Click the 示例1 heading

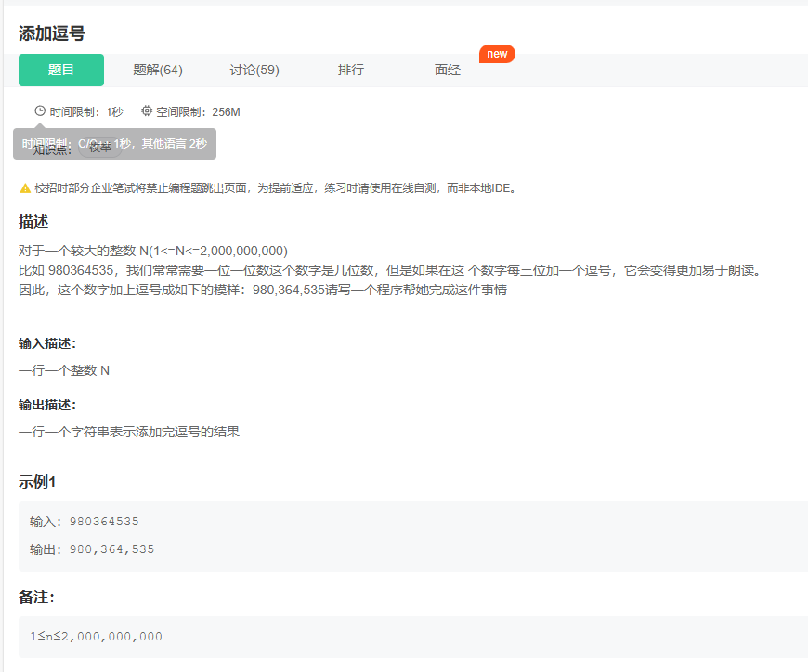pyautogui.click(x=37, y=483)
